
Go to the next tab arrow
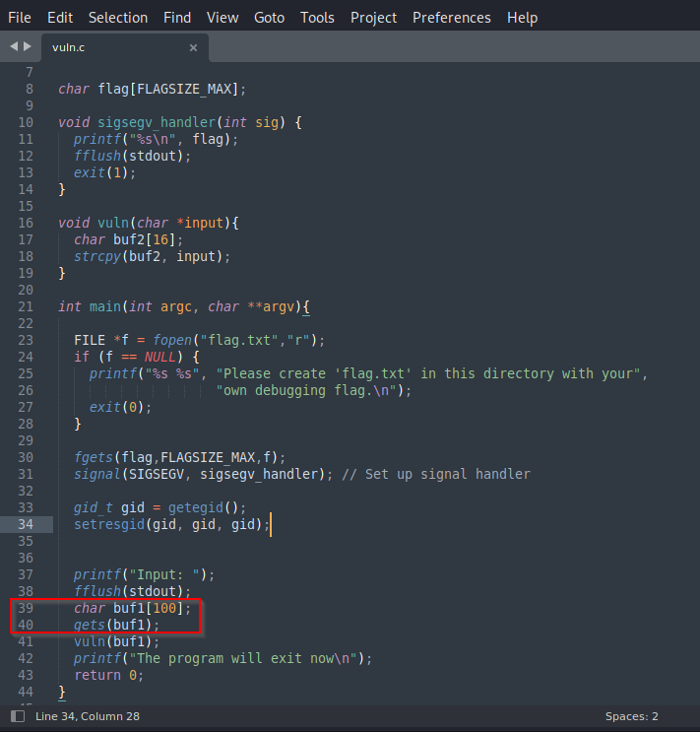(28, 46)
